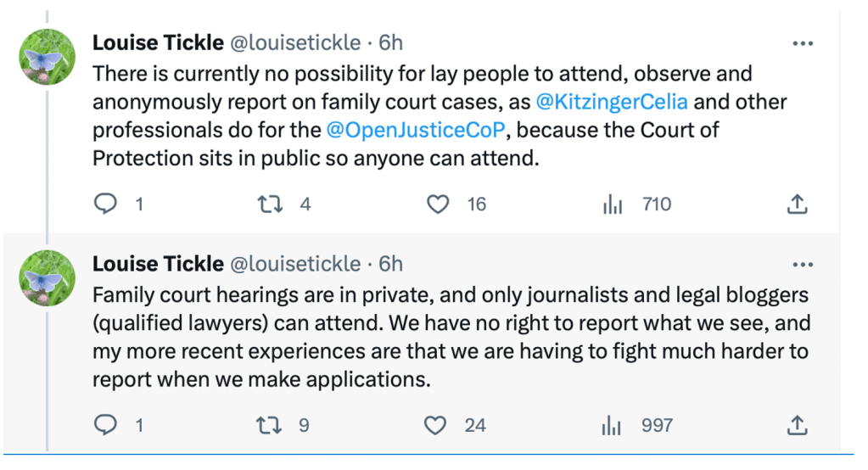The height and width of the screenshot is (470, 868).
Task: Click the 6h timestamp on first tweet
Action: [389, 43]
